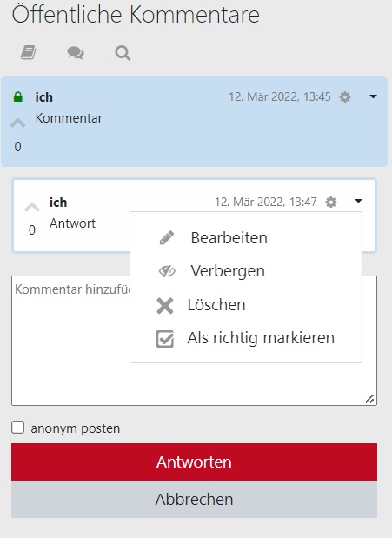Open the speech bubbles comments icon

tap(76, 53)
